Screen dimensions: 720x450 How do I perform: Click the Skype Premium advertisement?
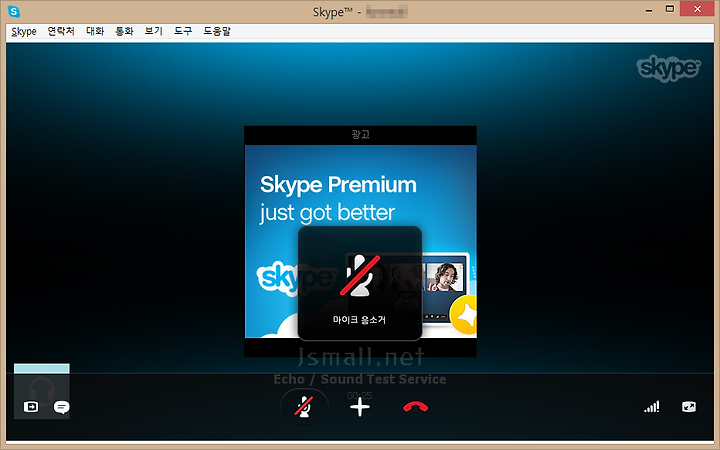coord(360,241)
